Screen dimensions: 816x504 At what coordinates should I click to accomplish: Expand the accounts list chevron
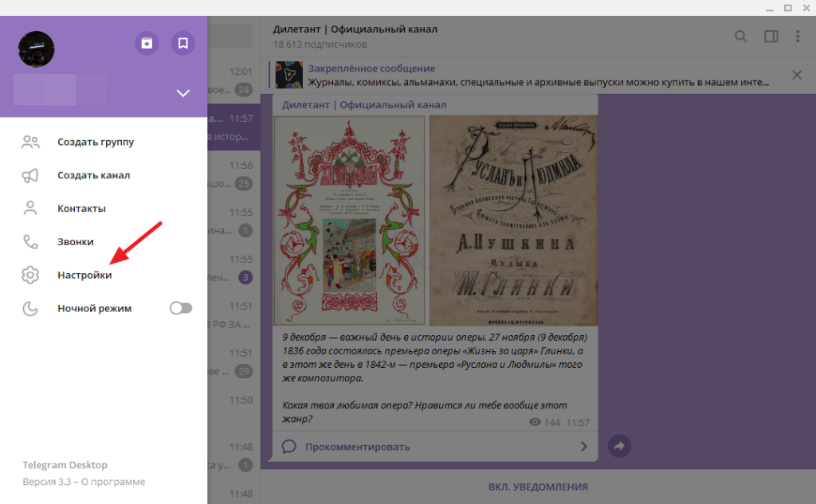pos(183,93)
